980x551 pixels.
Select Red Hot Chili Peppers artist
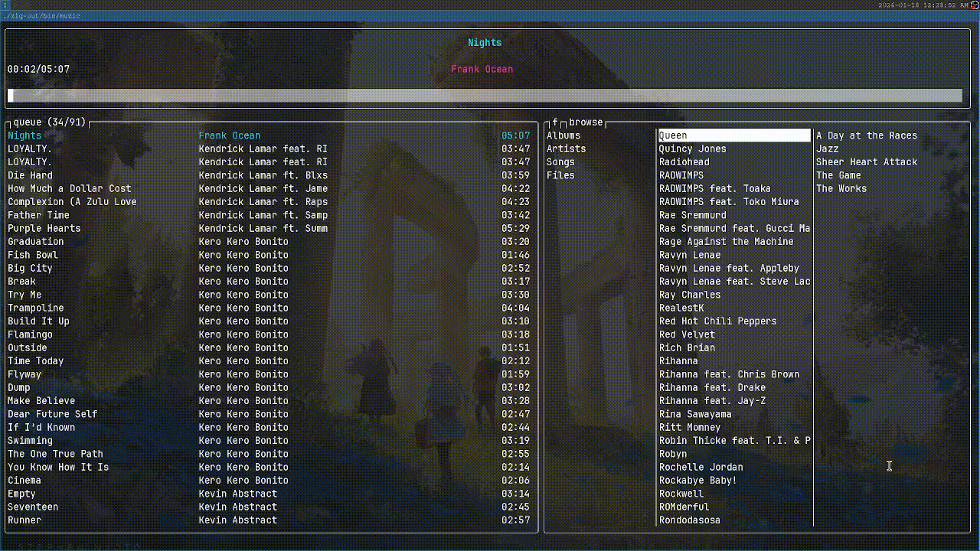[717, 321]
